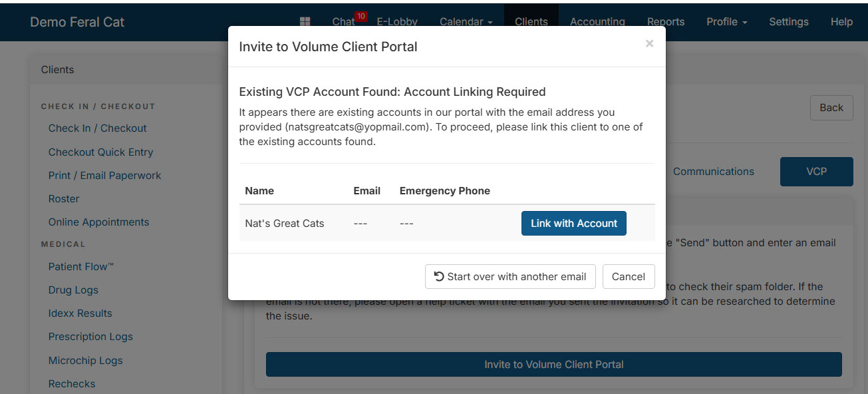Go to Settings in navbar
868x394 pixels.
coord(789,22)
